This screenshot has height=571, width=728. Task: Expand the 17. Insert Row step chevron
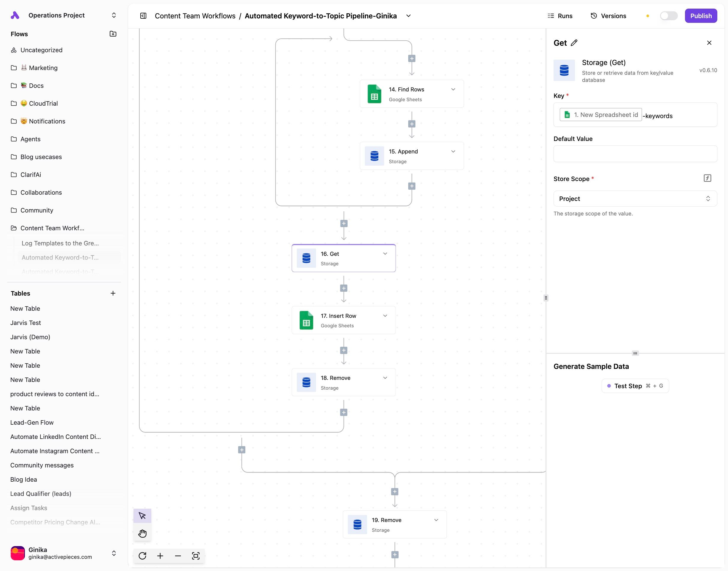385,315
